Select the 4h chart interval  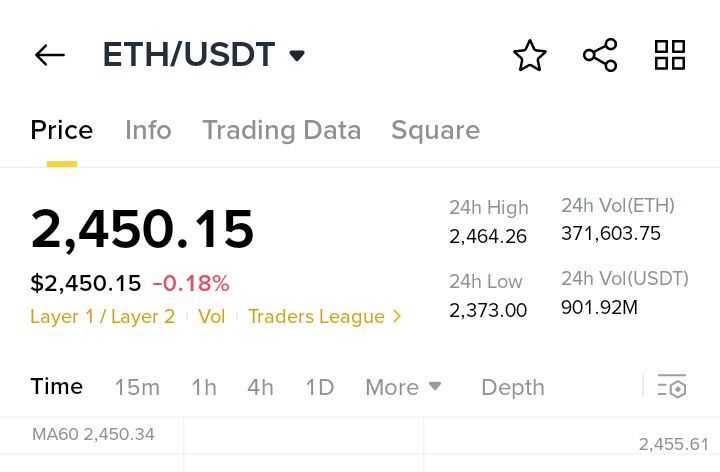(x=260, y=387)
